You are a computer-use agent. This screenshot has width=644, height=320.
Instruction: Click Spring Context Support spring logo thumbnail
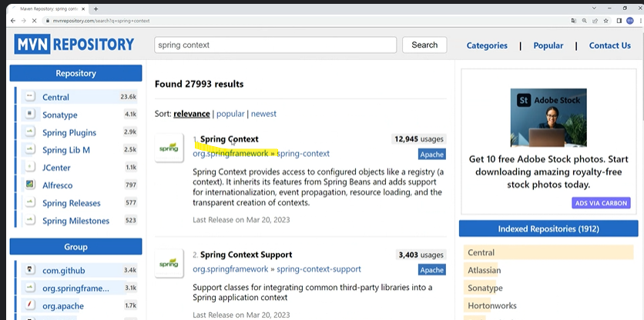pos(169,263)
